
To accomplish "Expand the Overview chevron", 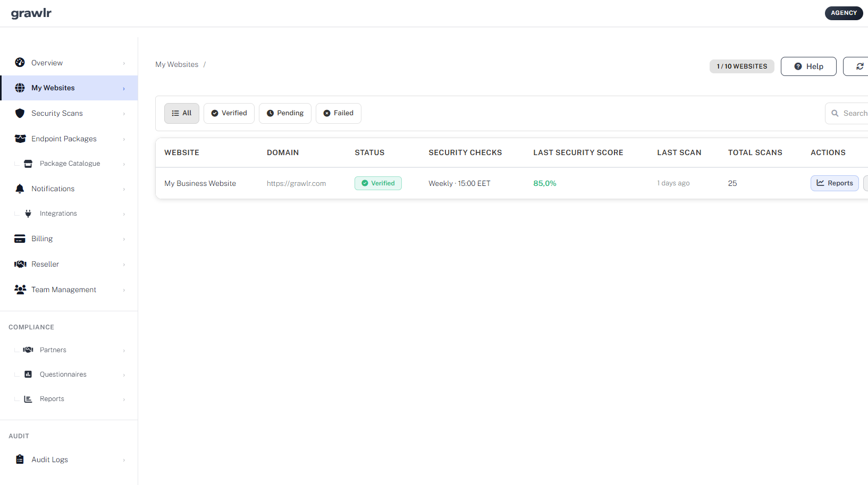I will click(124, 63).
